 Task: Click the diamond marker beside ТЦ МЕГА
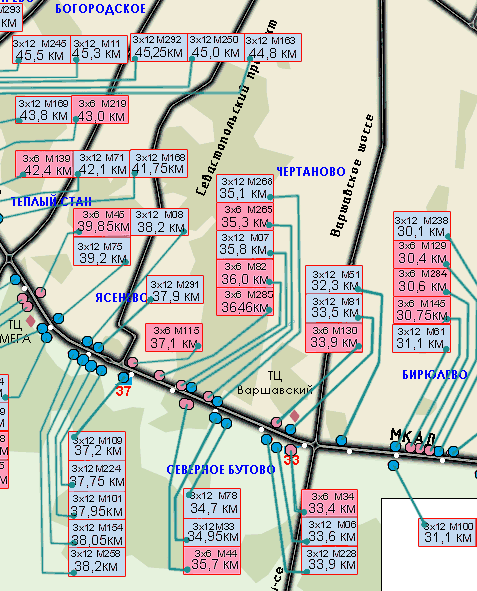point(31,322)
